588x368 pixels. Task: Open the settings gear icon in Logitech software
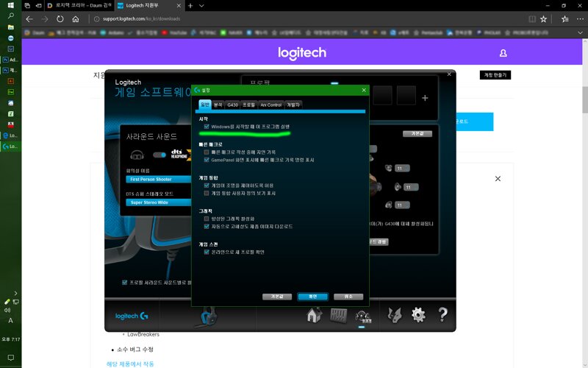pos(418,315)
